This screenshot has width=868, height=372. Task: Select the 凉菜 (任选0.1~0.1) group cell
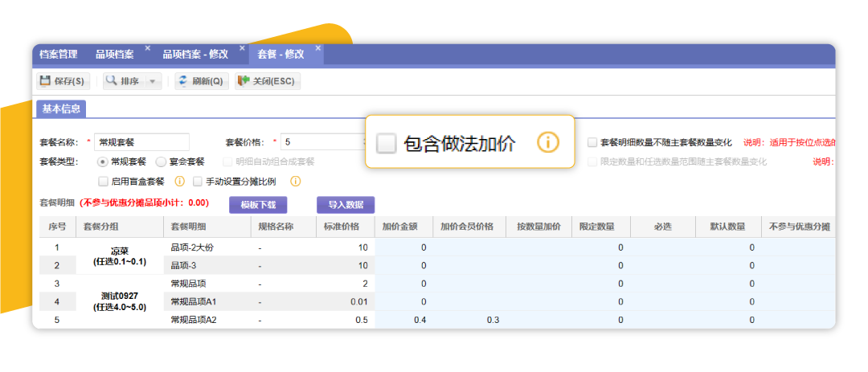point(120,256)
